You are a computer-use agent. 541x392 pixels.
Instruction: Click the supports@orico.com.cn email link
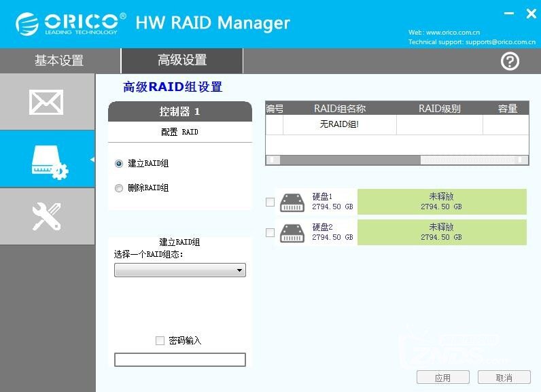pyautogui.click(x=500, y=42)
